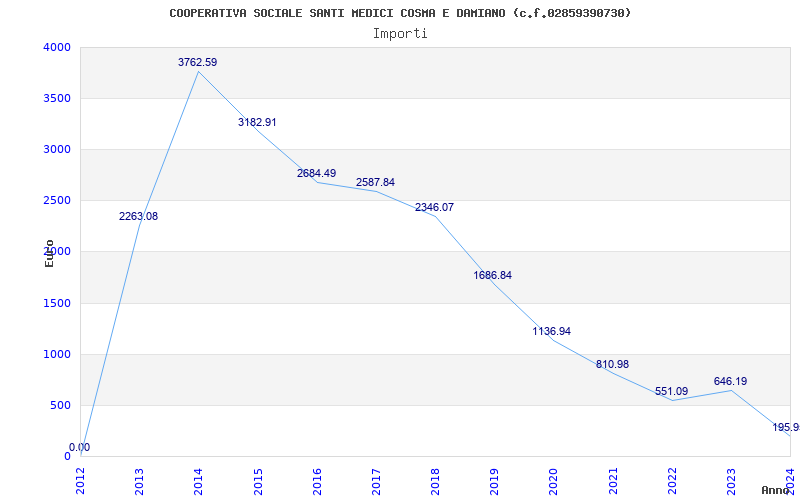800x500 pixels.
Task: Click the 3762.59 data label
Action: click(x=197, y=62)
